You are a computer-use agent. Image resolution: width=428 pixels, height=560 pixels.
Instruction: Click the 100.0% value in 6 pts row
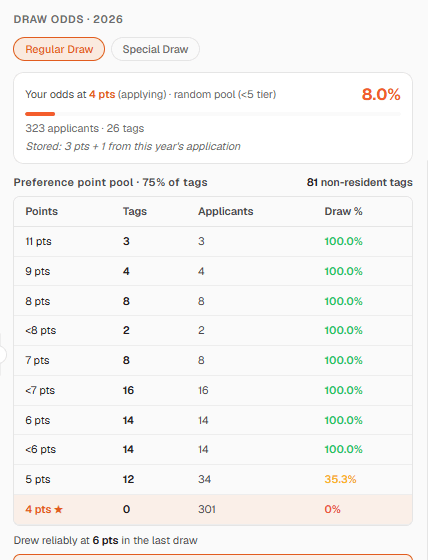point(343,420)
